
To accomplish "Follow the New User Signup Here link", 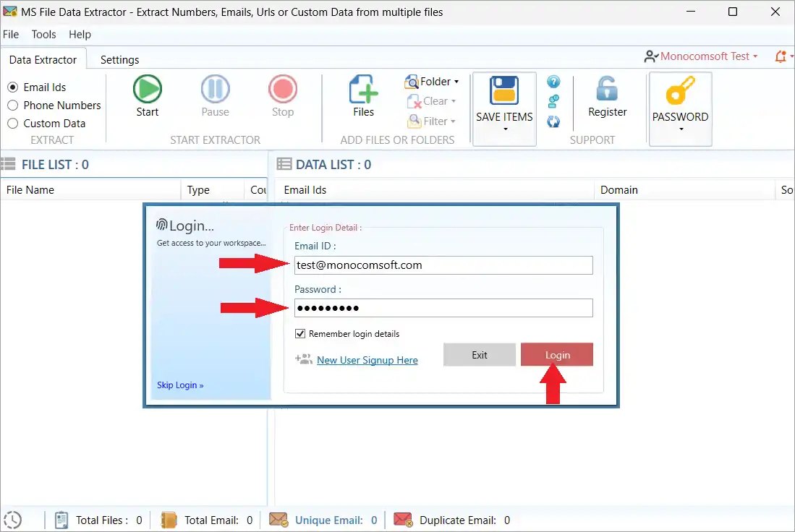I will click(367, 360).
